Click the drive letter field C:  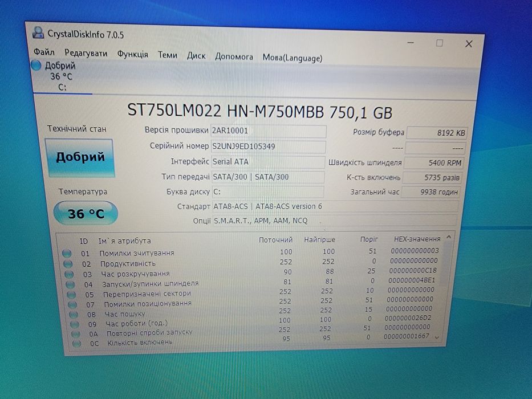(x=267, y=192)
